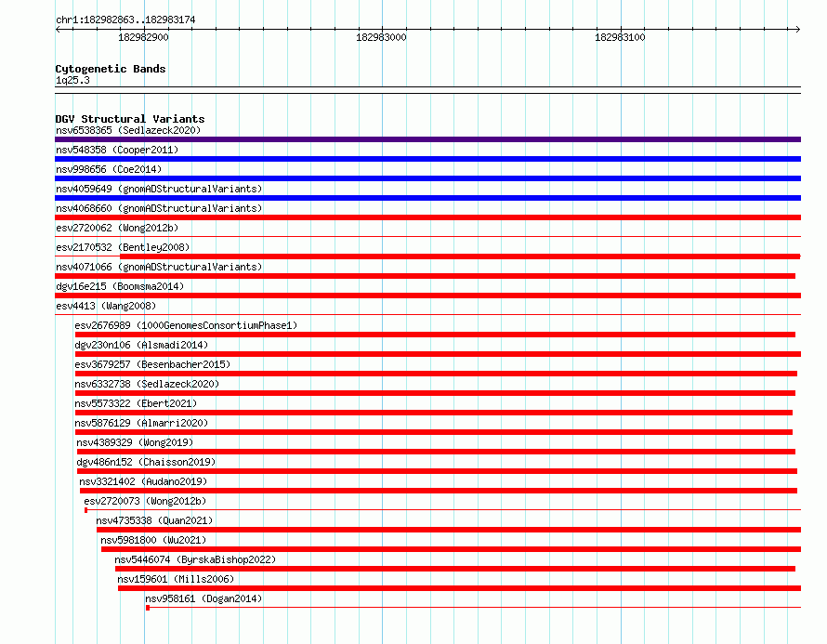827x644 pixels.
Task: Open dgv16e215 (Boomsma2014) variant label
Action: pyautogui.click(x=120, y=286)
